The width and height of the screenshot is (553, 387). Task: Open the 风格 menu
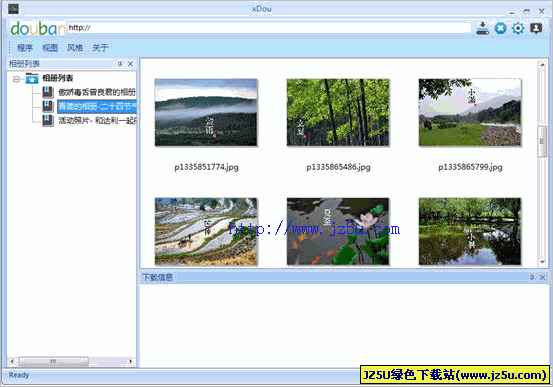click(75, 48)
